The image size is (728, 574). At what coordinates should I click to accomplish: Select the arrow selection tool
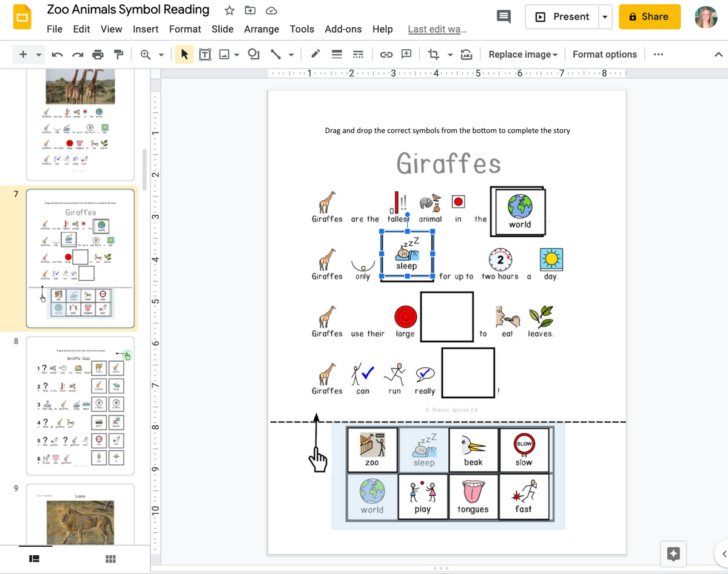184,54
